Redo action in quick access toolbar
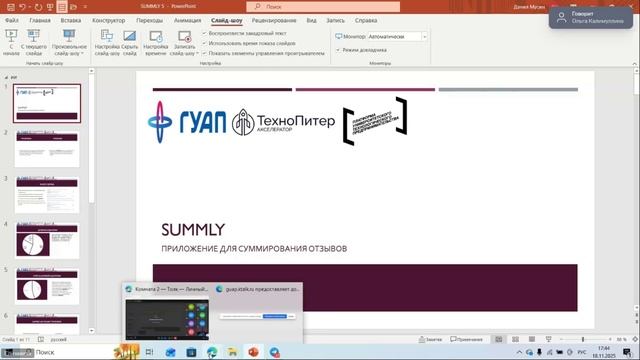 (38, 7)
